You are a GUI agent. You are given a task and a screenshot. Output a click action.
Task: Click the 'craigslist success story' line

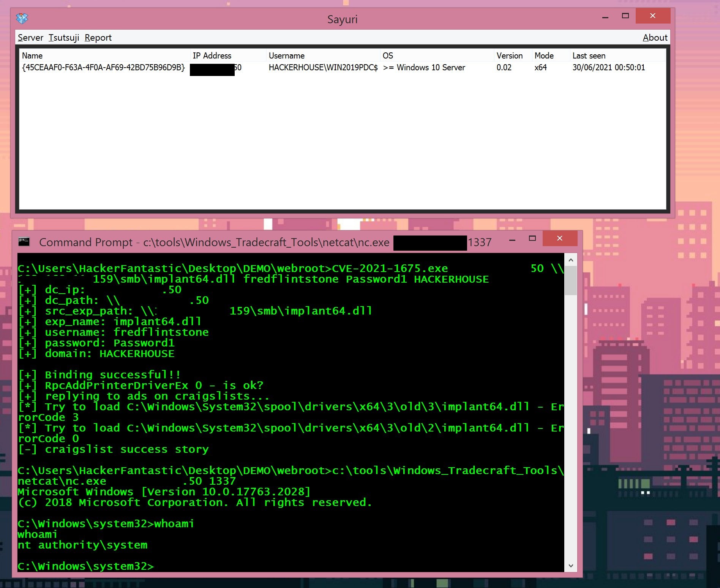click(x=113, y=449)
